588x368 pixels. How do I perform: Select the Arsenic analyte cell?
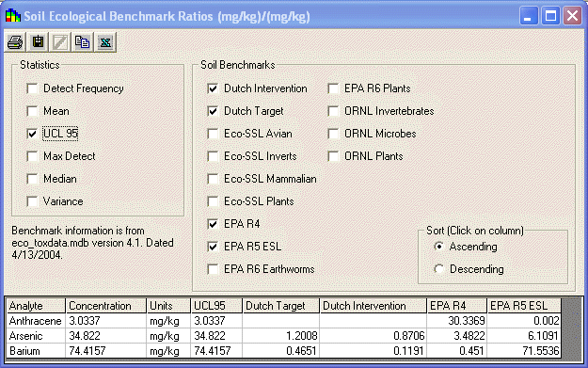(36, 336)
